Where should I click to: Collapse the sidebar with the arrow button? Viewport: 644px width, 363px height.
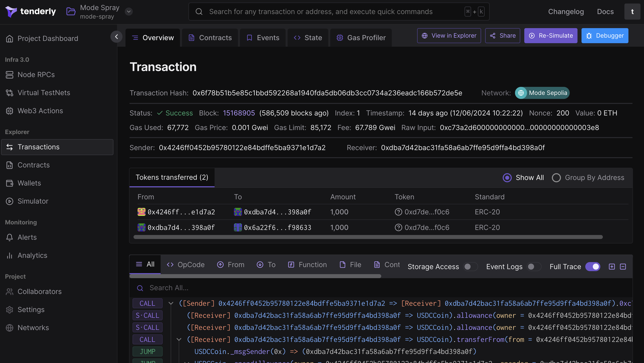[x=116, y=37]
